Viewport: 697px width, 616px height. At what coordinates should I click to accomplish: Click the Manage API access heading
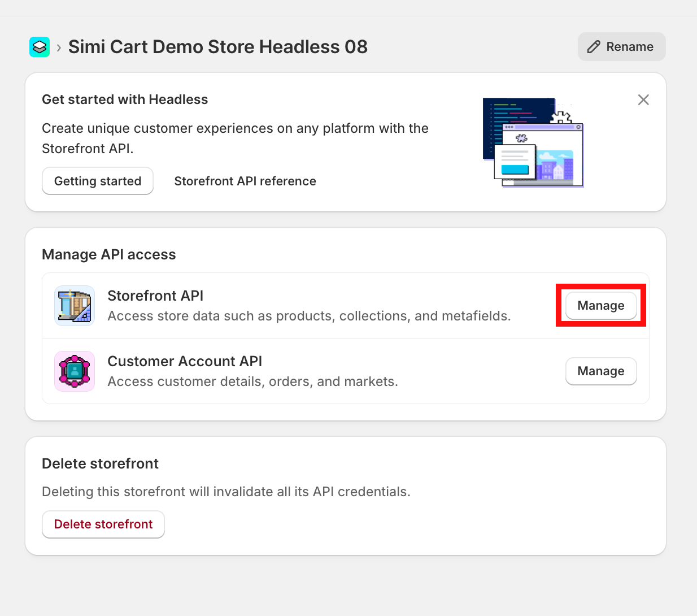[109, 255]
